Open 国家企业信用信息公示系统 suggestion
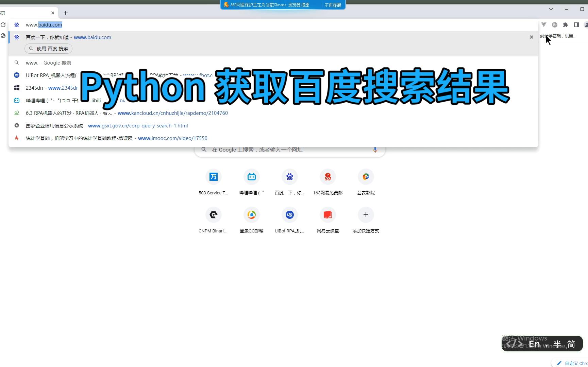588x367 pixels. [273, 126]
